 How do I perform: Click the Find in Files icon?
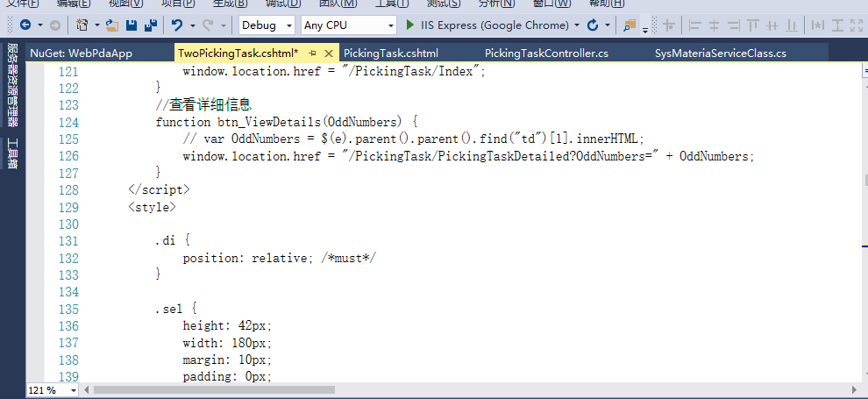point(630,25)
